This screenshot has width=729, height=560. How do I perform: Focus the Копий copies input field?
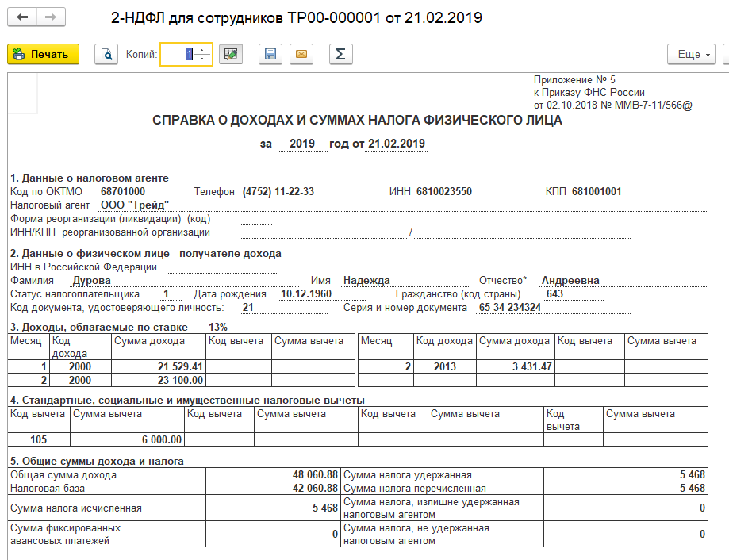(x=178, y=55)
